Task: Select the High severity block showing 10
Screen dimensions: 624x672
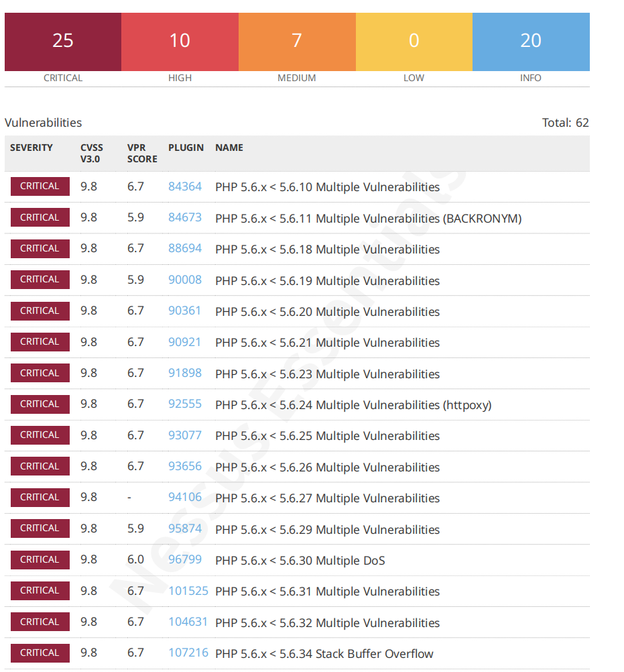Action: coord(180,42)
